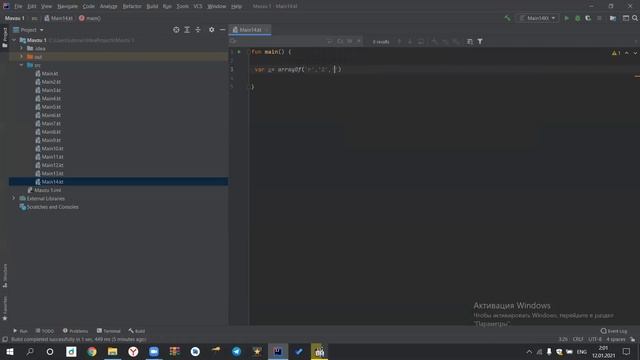Open the VCS menu
This screenshot has height=360, width=640.
click(x=198, y=6)
